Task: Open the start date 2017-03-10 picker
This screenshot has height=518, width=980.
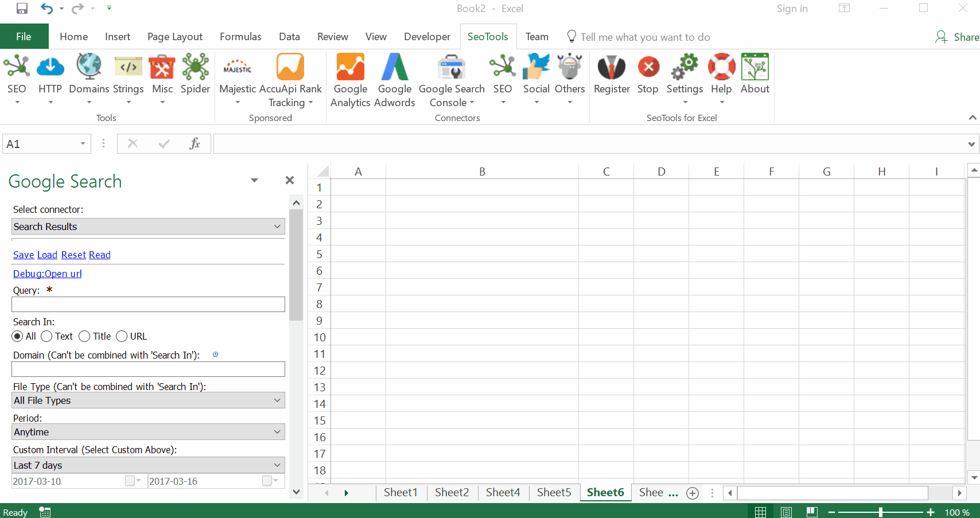Action: (x=133, y=481)
